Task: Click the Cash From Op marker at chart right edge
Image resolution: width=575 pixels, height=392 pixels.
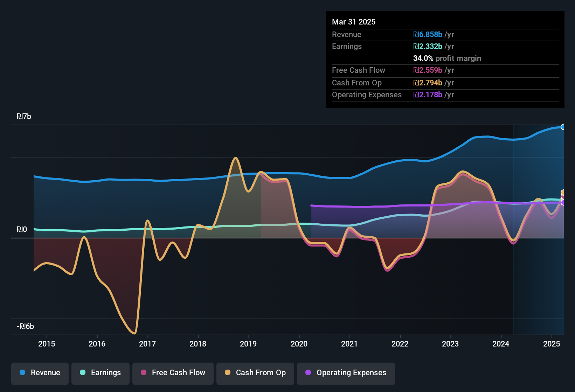Action: [563, 192]
